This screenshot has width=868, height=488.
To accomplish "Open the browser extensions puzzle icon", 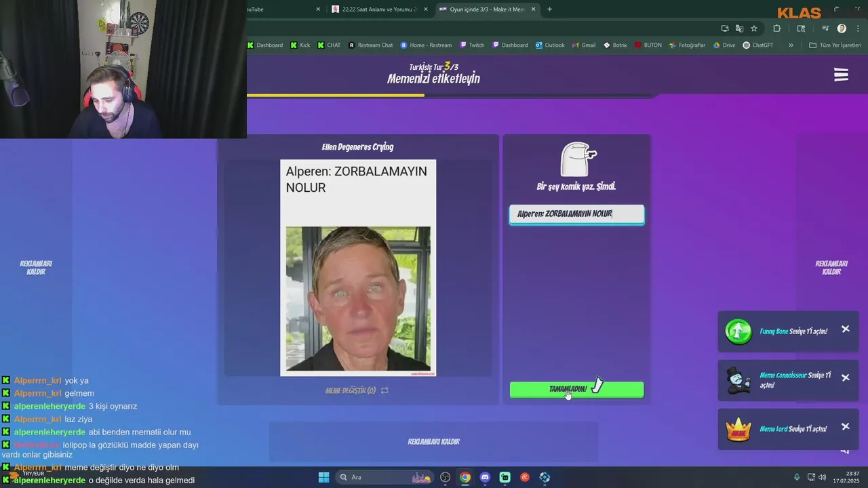I will click(777, 28).
